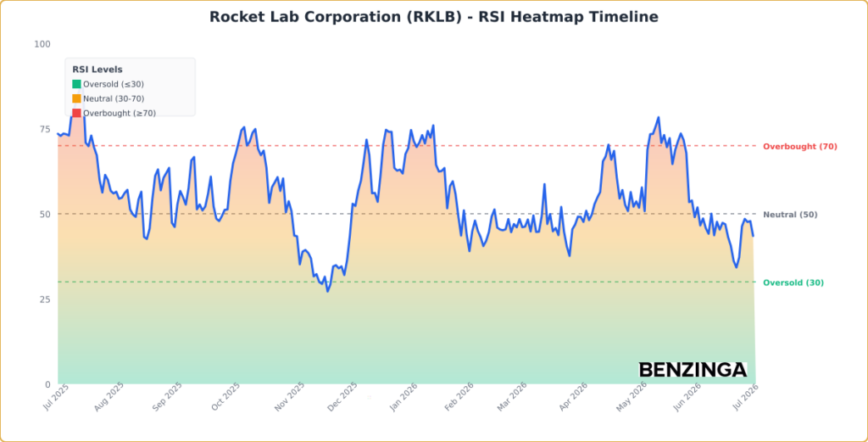Click the 'Sep 2025' x-axis label
The width and height of the screenshot is (868, 442).
click(167, 397)
